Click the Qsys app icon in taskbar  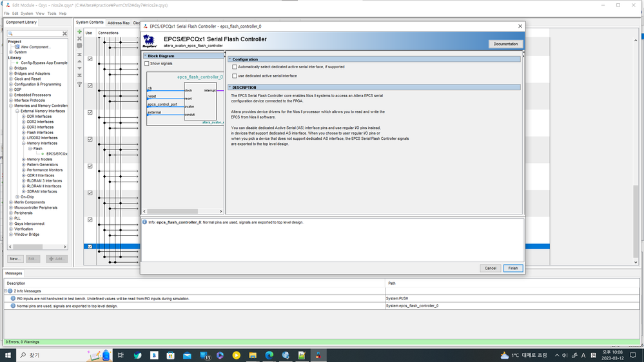click(x=318, y=355)
